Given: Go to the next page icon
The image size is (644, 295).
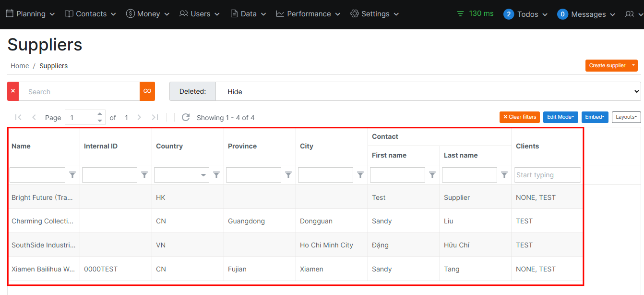Looking at the screenshot, I should pos(139,117).
